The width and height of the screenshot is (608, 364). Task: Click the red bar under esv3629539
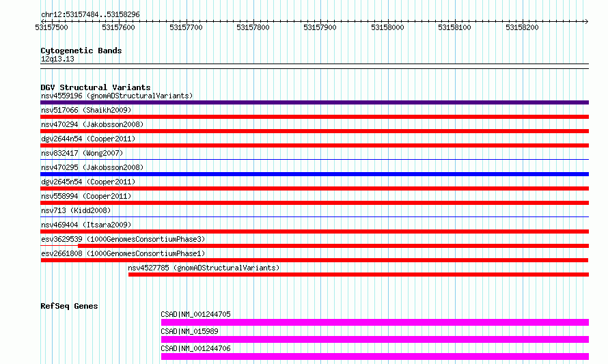[x=333, y=246]
